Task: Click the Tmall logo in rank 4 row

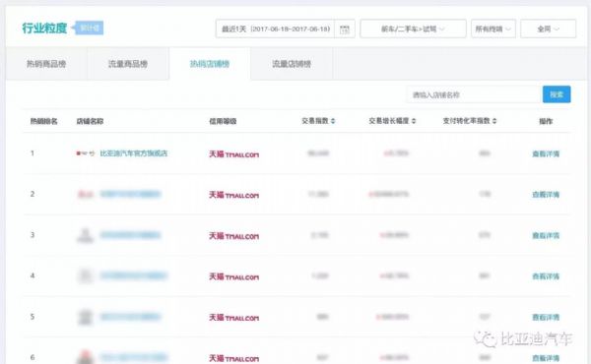Action: (x=234, y=277)
